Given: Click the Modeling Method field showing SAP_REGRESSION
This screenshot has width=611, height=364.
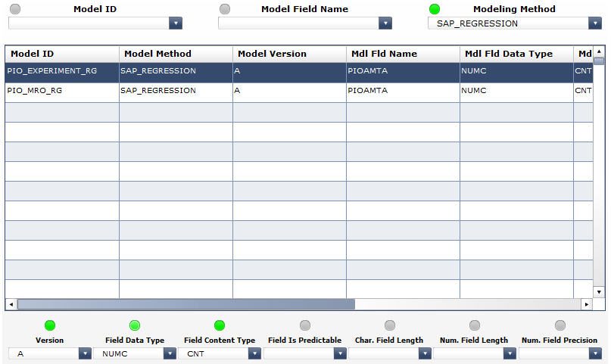Looking at the screenshot, I should [x=508, y=23].
